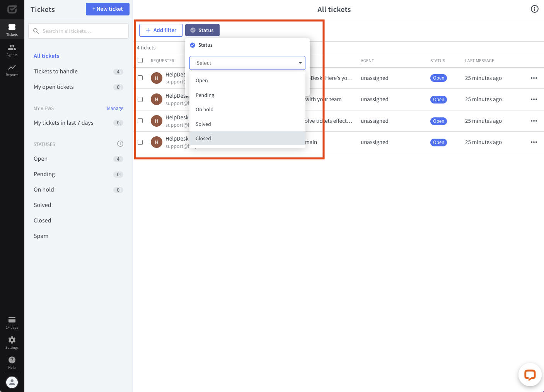Go to the Agents section
Screen dimensions: 544x392
pyautogui.click(x=12, y=50)
